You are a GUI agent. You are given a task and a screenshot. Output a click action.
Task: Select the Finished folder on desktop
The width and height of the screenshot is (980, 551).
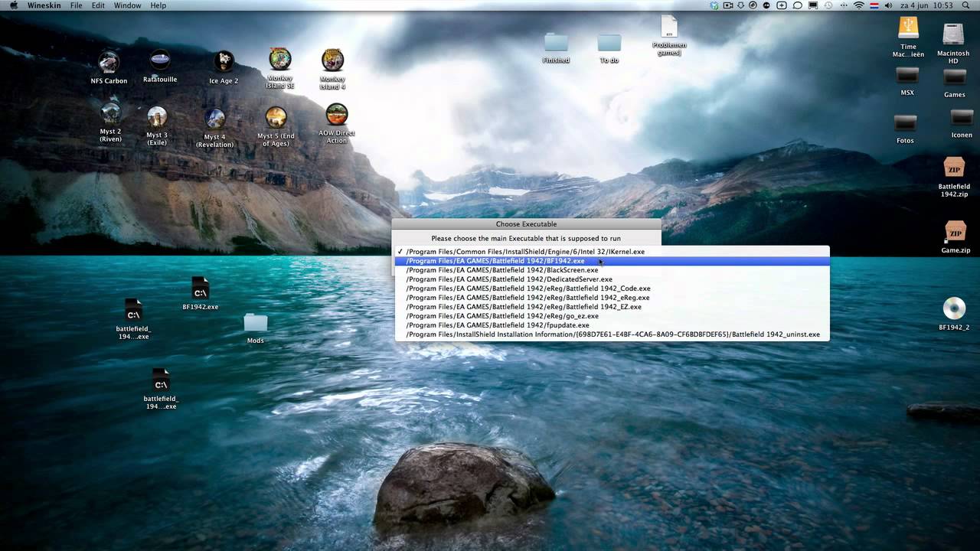556,43
